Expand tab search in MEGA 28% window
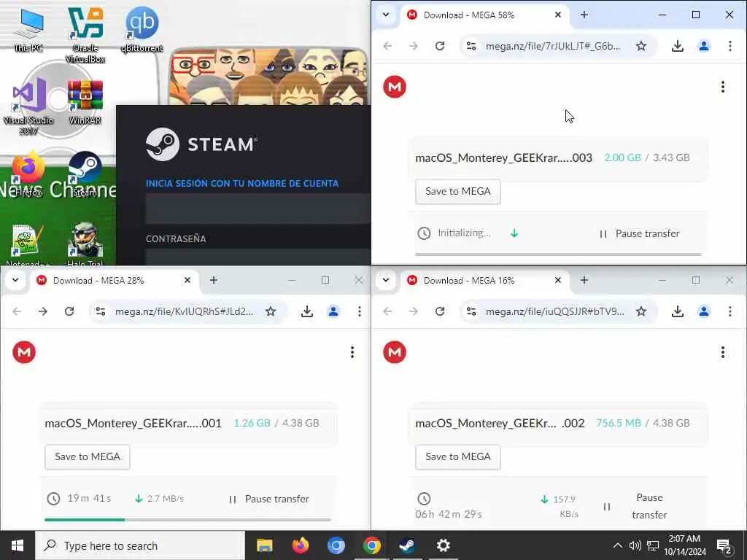Screen dimensions: 747x560 (15, 280)
